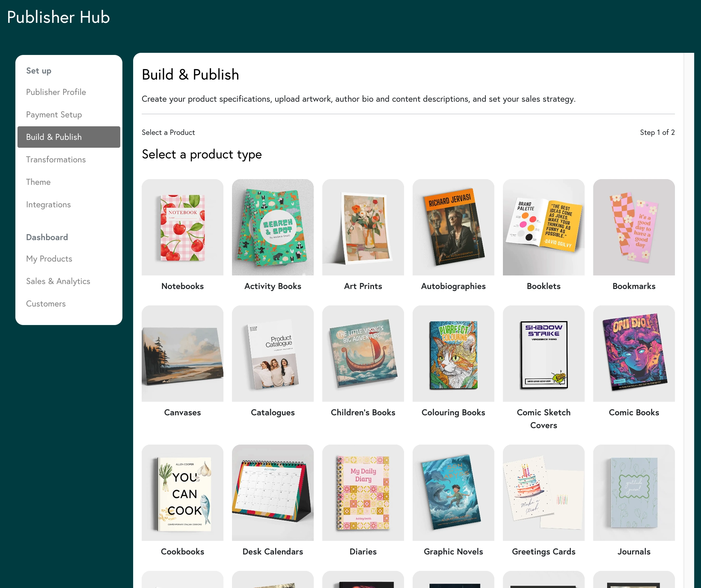Open Customers page
Screen dimensions: 701x588
click(x=46, y=304)
